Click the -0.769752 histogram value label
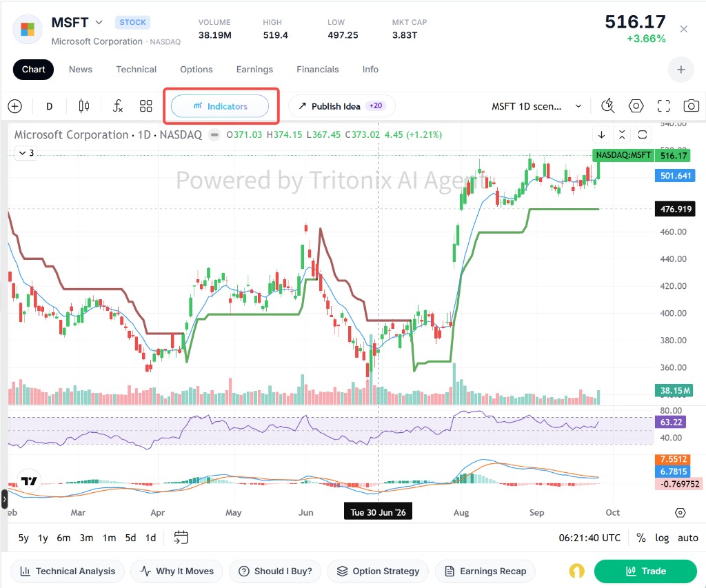706x588 pixels. [x=679, y=484]
